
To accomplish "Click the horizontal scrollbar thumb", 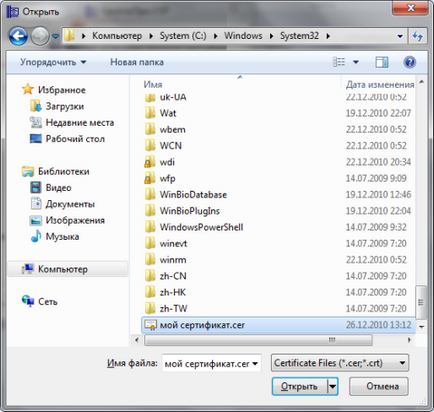I will [258, 340].
